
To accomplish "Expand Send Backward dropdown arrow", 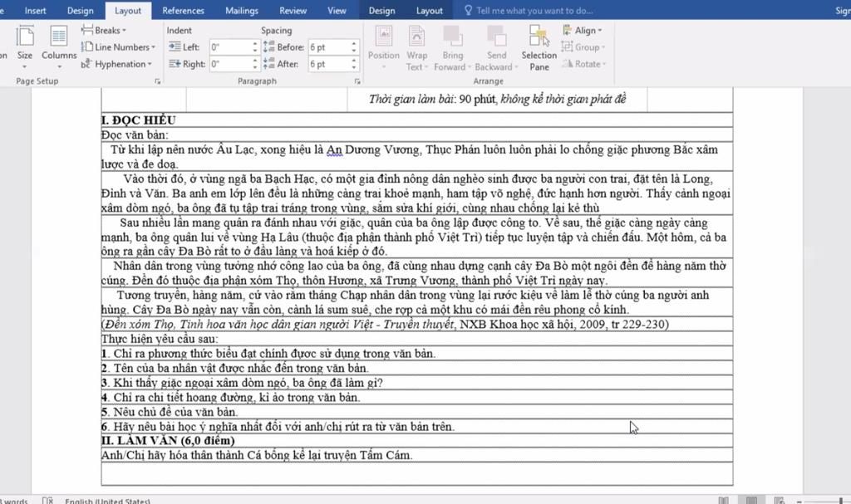I will tap(516, 67).
